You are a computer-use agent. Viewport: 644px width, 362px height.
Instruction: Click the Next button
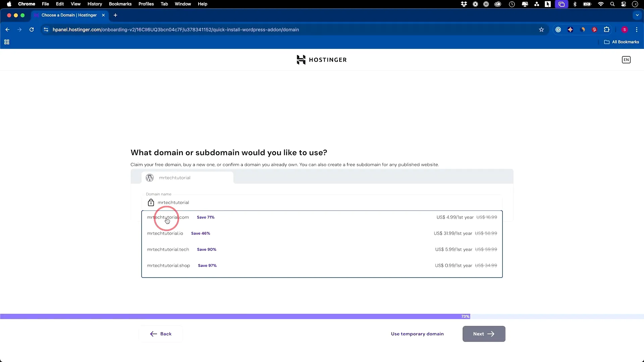point(484,334)
